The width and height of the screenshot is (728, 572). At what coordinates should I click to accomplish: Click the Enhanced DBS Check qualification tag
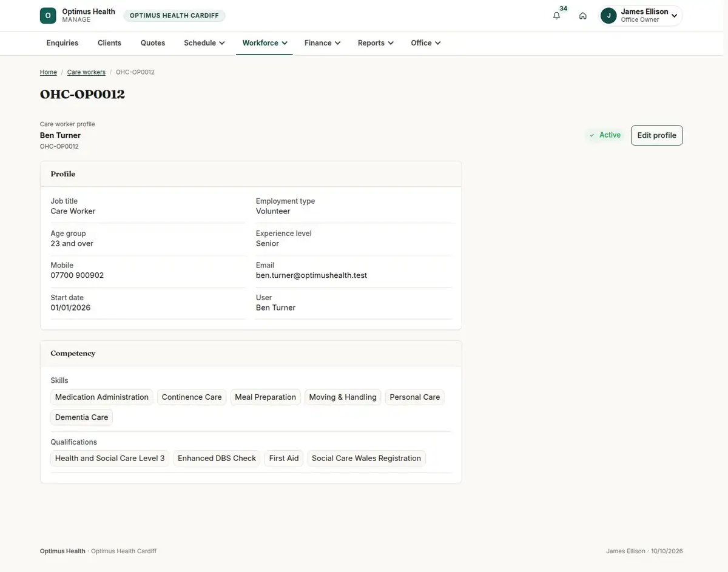coord(217,459)
